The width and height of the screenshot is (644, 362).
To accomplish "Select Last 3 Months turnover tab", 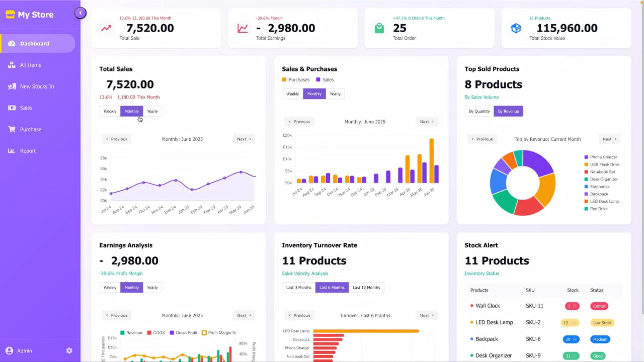I will 298,288.
